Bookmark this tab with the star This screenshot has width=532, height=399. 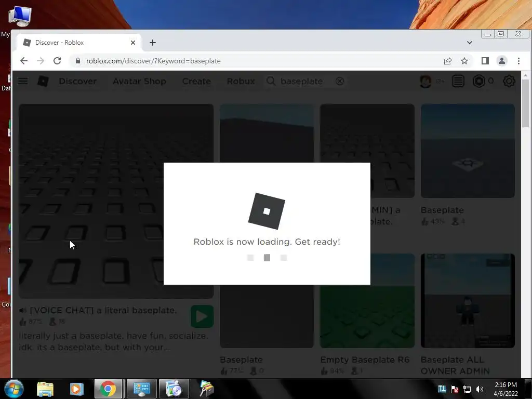point(464,61)
